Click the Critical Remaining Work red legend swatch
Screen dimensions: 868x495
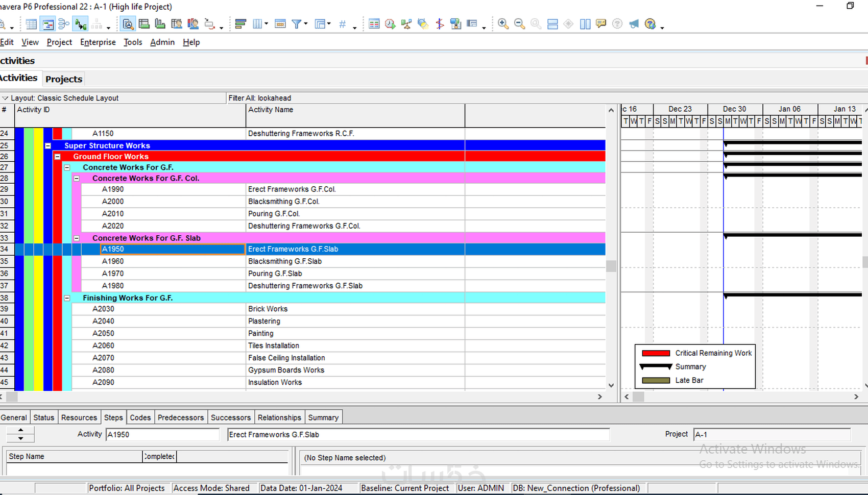656,353
